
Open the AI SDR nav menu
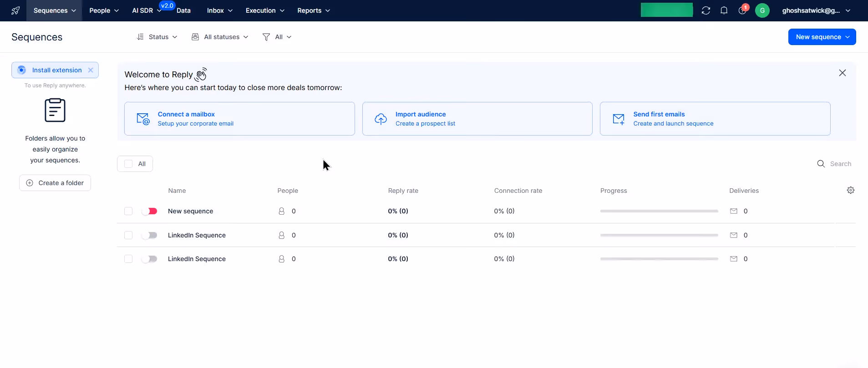(x=146, y=10)
